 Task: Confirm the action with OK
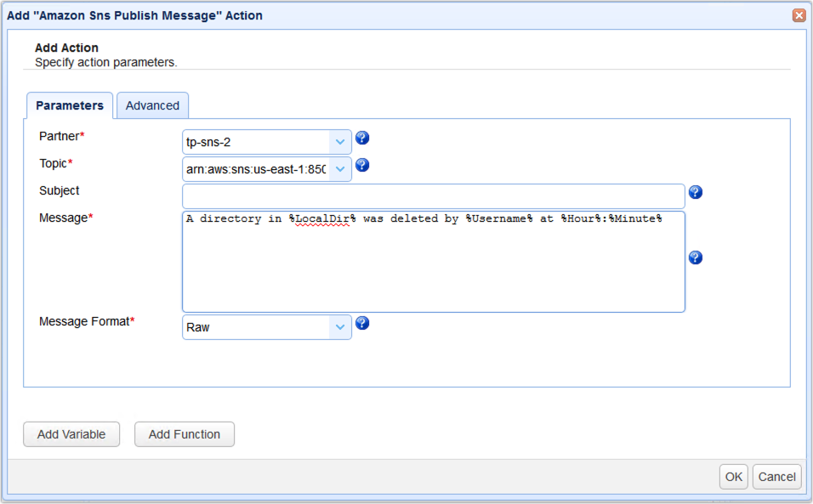(x=733, y=477)
